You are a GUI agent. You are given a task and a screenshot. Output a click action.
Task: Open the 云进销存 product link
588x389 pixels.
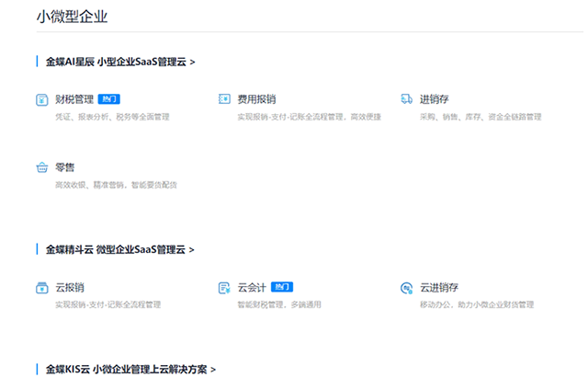pos(439,287)
